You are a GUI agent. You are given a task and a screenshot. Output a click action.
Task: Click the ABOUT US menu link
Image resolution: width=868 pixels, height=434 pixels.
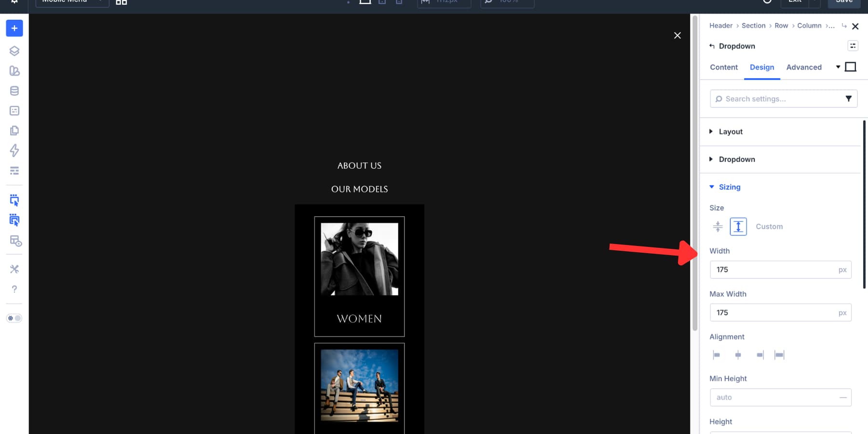359,166
